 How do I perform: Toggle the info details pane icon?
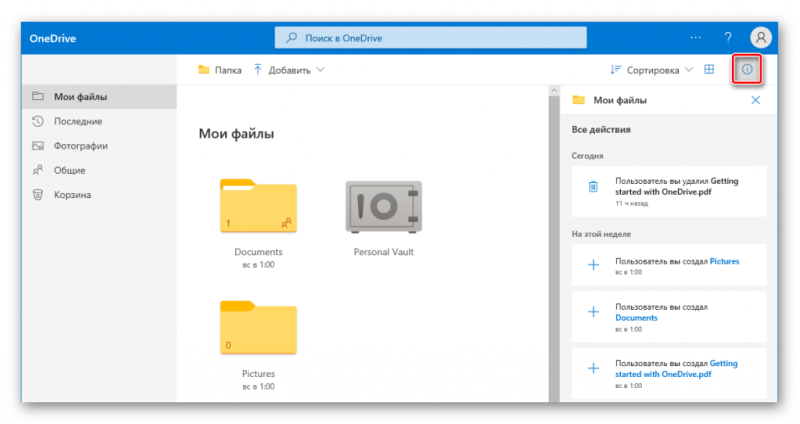coord(747,69)
